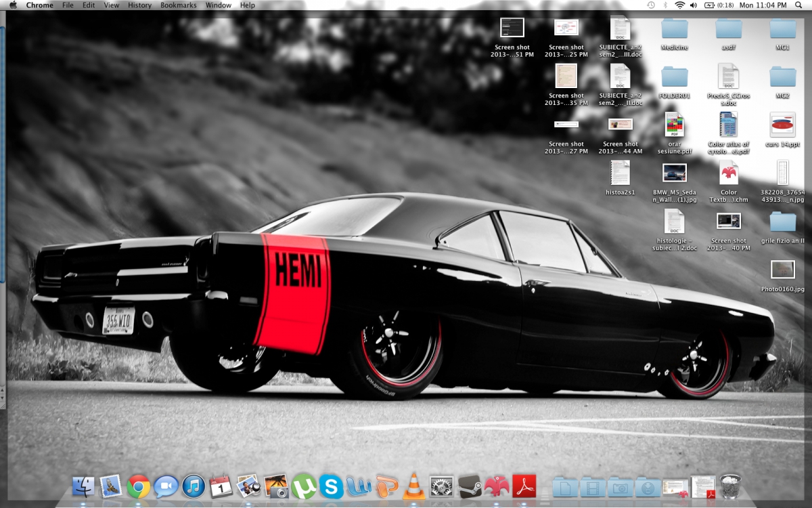This screenshot has width=812, height=508.
Task: Open iPhoto from the Dock
Action: click(x=276, y=486)
